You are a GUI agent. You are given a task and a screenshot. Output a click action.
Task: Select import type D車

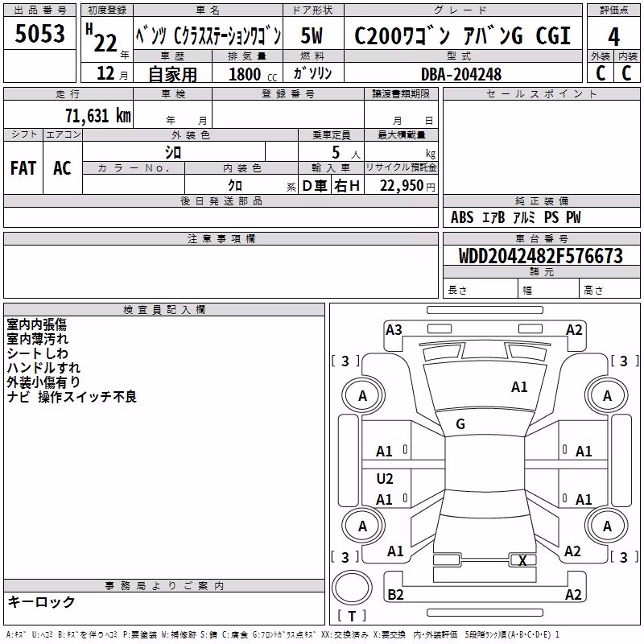click(x=315, y=186)
